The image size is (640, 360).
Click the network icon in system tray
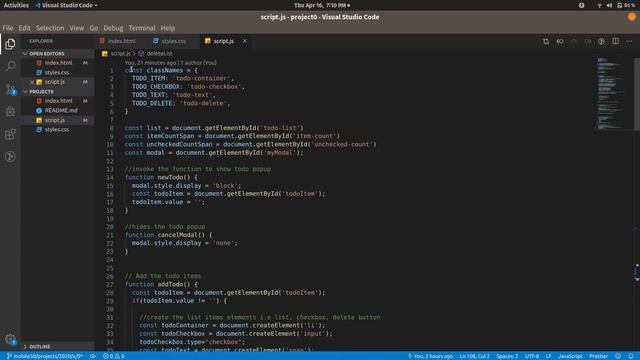click(x=599, y=5)
